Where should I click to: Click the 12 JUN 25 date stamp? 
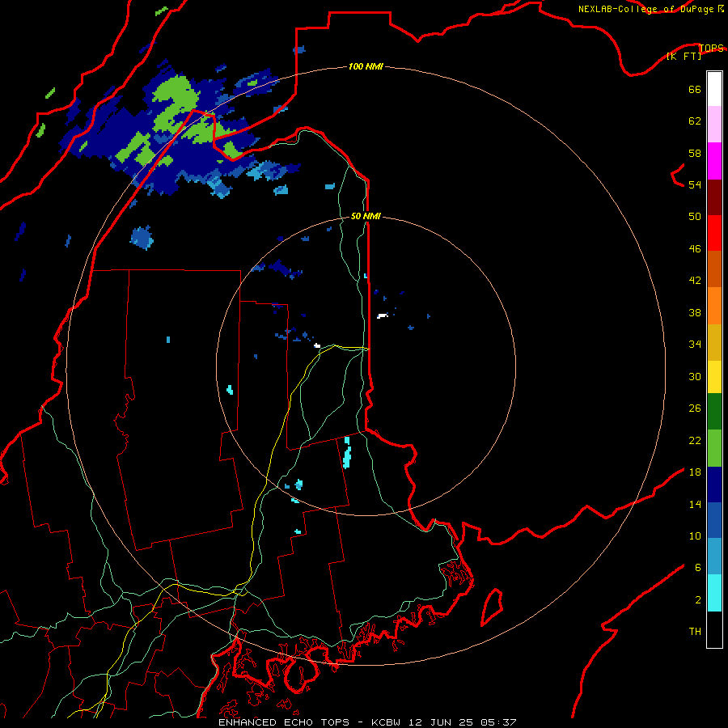tap(441, 722)
